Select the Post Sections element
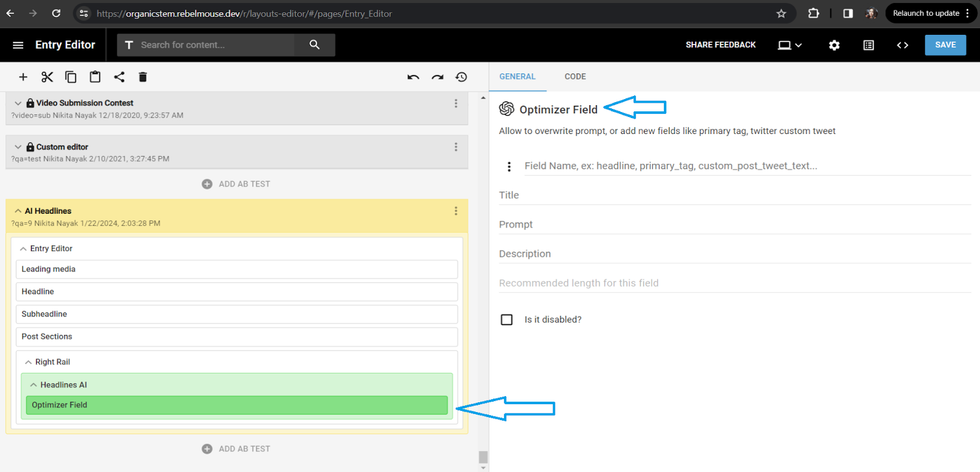This screenshot has height=472, width=980. tap(236, 337)
